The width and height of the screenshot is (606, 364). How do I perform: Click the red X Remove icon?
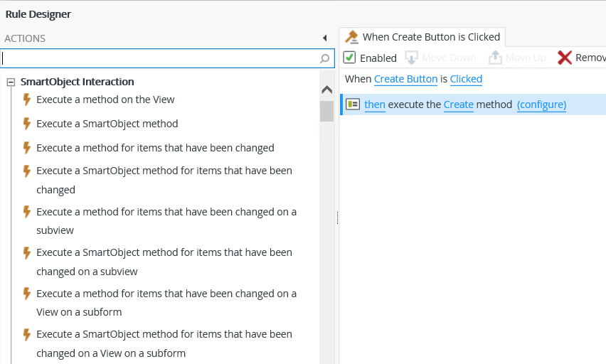565,58
